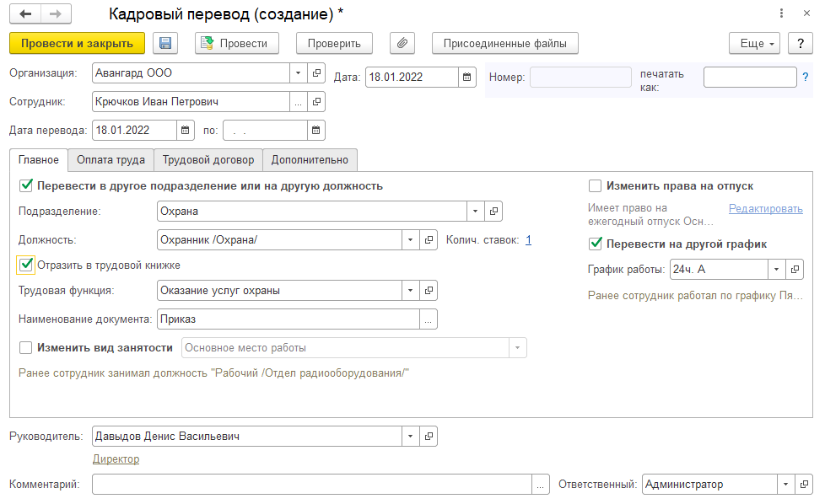Image resolution: width=825 pixels, height=504 pixels.
Task: Open the Руководитель dropdown list
Action: (x=411, y=436)
